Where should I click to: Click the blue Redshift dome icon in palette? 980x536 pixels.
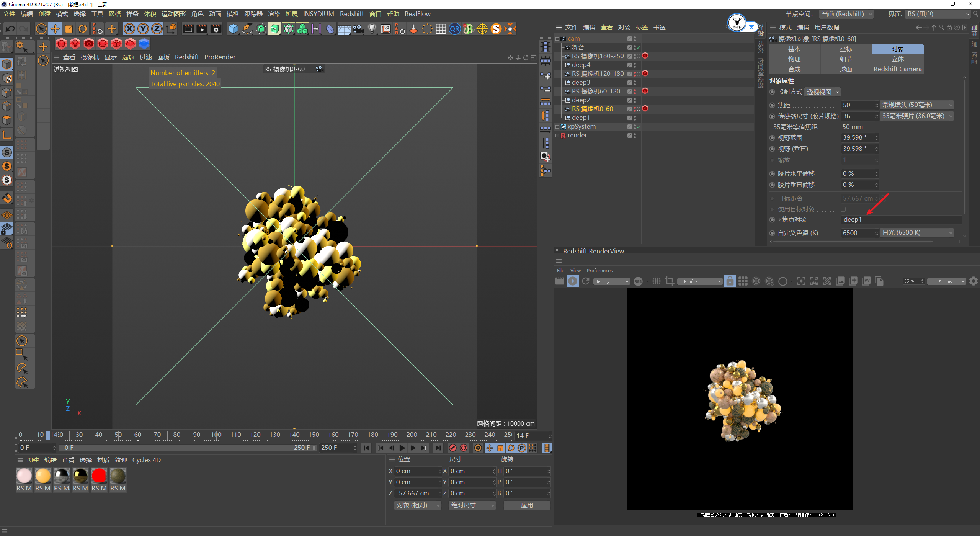(x=144, y=44)
